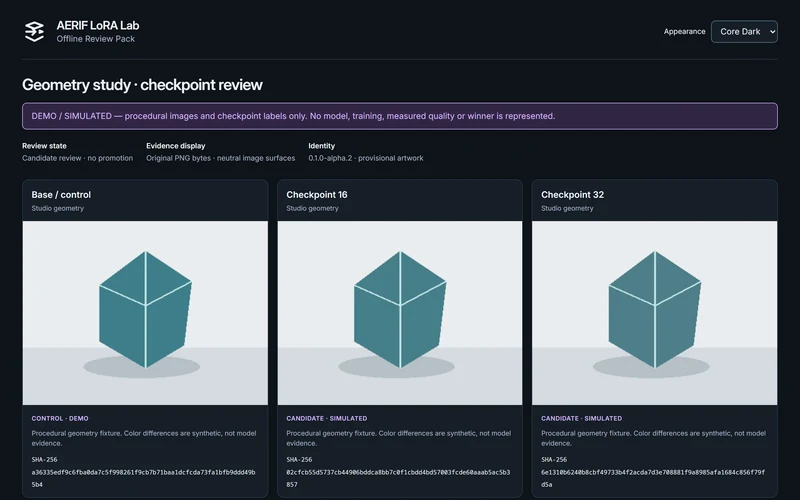Click the Review state label
This screenshot has height=500, width=800.
point(44,146)
